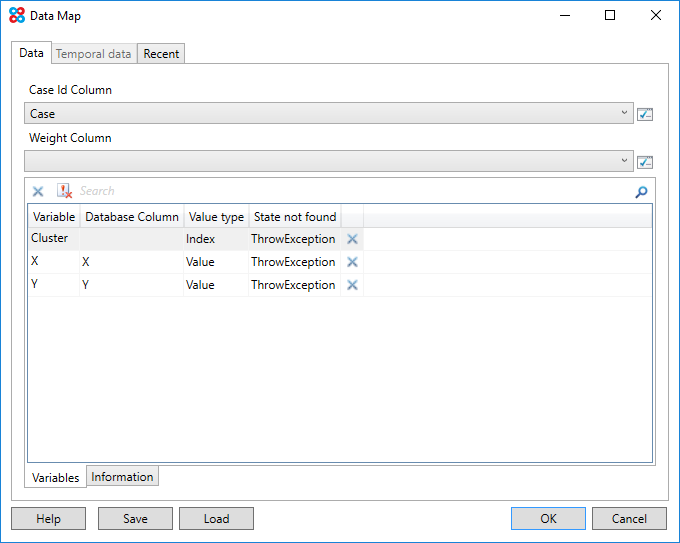The image size is (680, 543).
Task: Open the Information tab
Action: [x=122, y=477]
